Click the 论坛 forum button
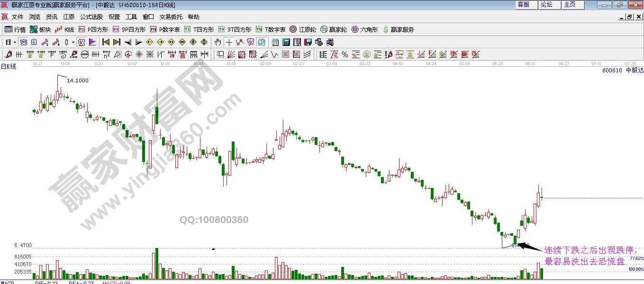 click(x=546, y=5)
